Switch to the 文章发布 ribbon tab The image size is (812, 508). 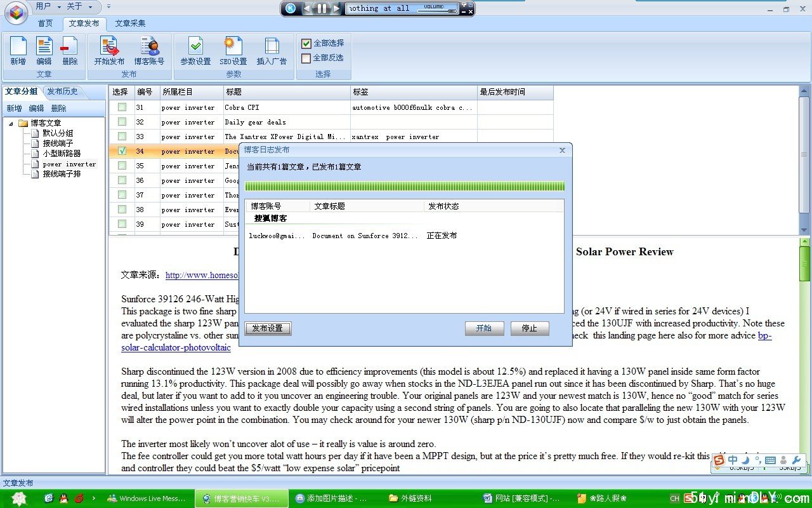point(84,23)
